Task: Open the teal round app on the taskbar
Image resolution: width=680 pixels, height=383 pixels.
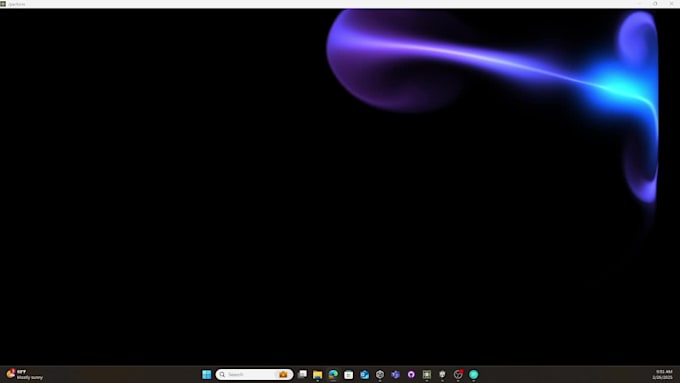Action: tap(474, 374)
